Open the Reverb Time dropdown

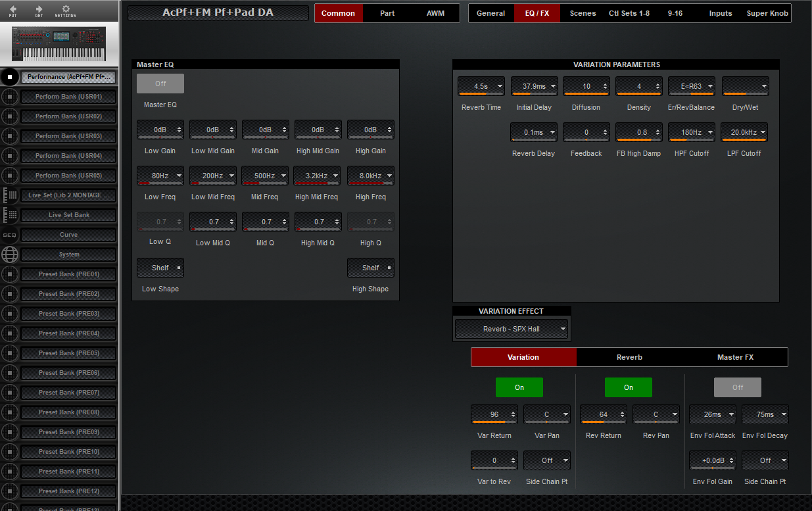tap(481, 86)
